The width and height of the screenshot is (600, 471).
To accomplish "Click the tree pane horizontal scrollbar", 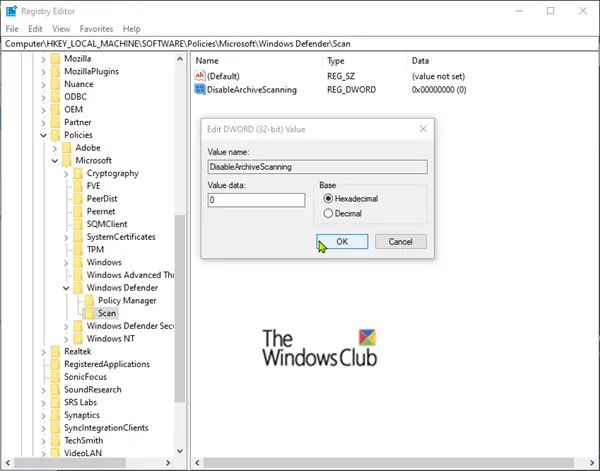I will (70, 463).
